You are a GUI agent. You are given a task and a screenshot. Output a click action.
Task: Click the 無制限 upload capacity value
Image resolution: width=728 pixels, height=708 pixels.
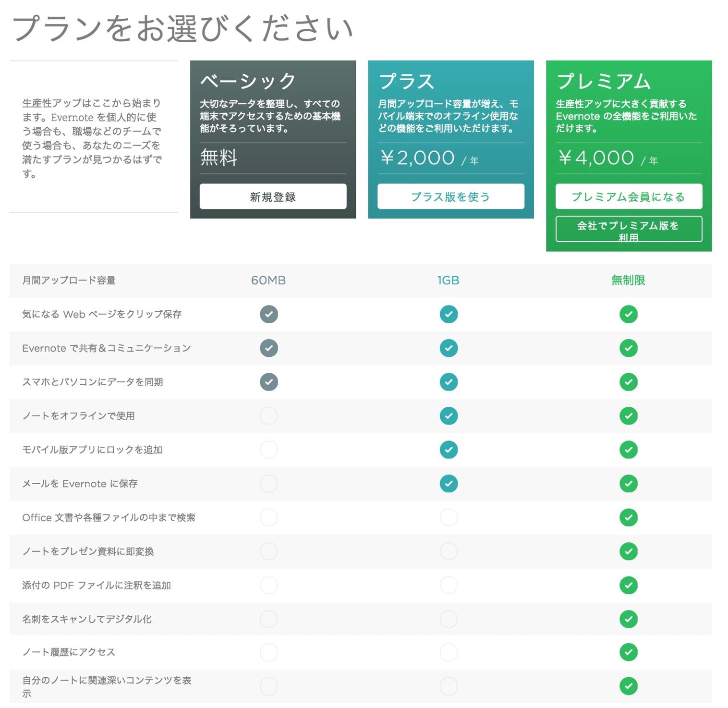pyautogui.click(x=628, y=281)
